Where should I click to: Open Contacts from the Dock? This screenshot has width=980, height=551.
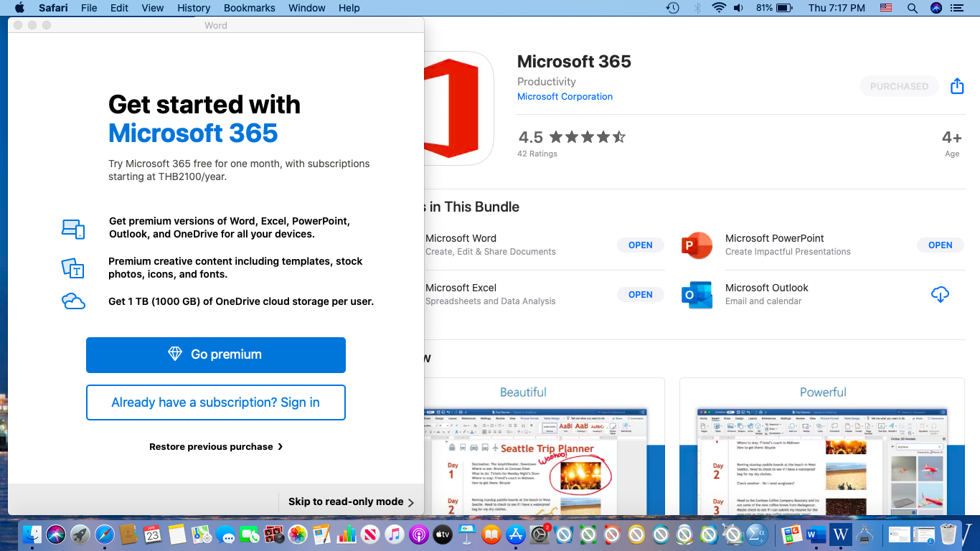(x=128, y=534)
